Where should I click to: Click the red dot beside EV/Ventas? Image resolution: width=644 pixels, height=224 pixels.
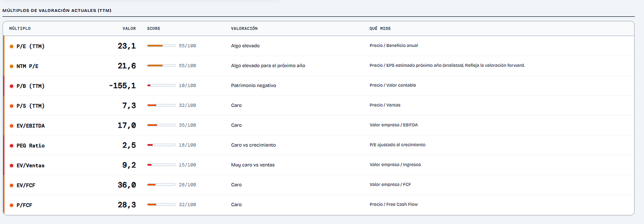tap(11, 165)
